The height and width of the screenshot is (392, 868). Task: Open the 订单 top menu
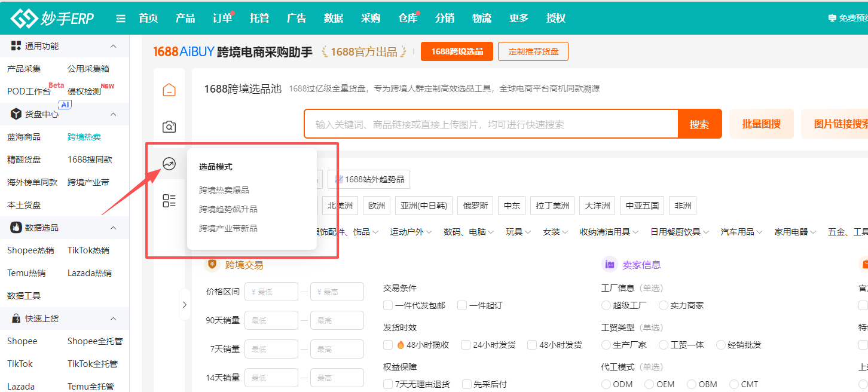222,19
